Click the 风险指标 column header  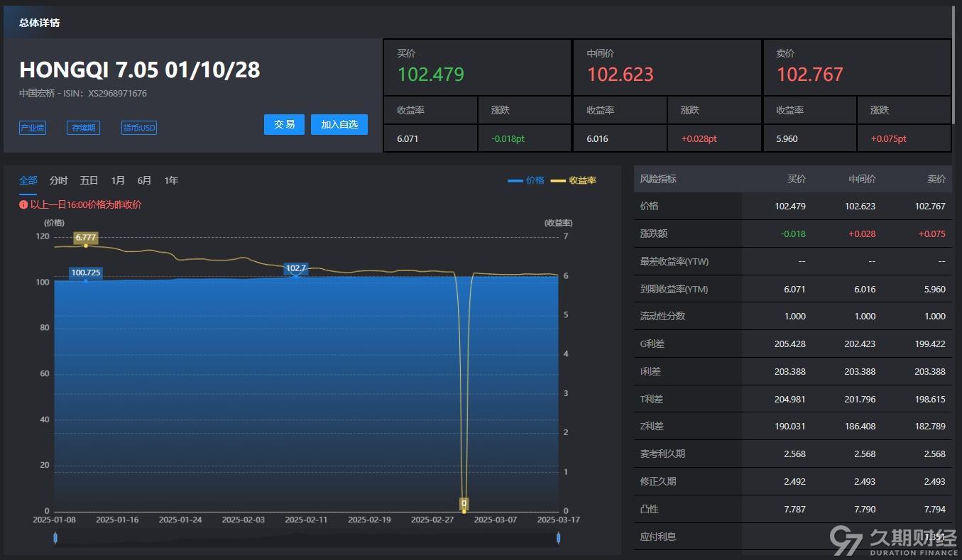point(658,179)
